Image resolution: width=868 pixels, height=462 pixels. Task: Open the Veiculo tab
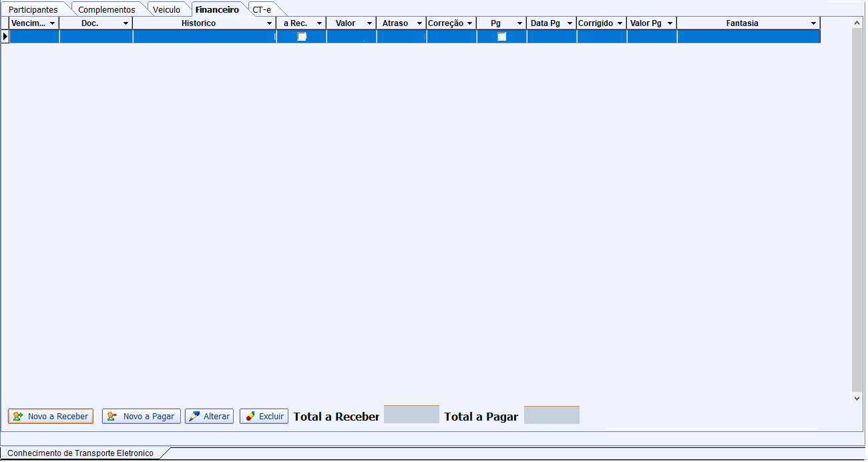166,10
